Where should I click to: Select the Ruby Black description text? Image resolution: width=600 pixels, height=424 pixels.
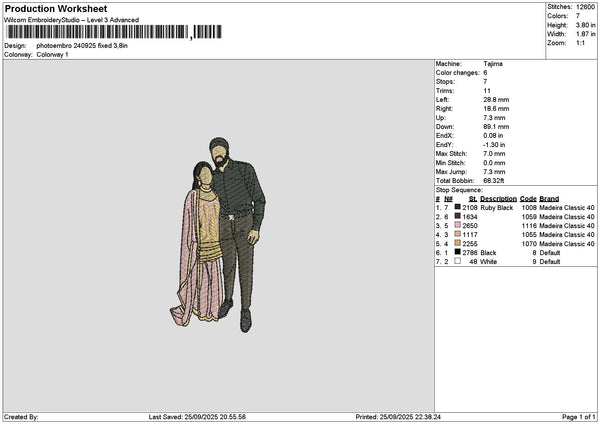[x=496, y=207]
